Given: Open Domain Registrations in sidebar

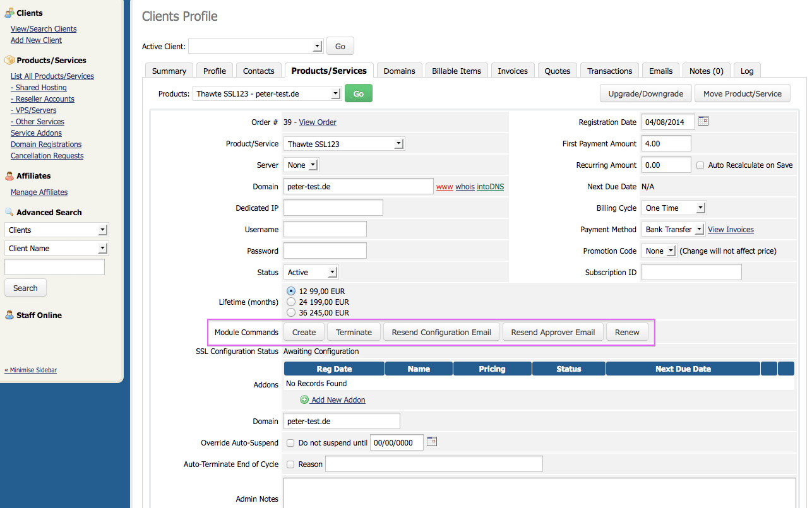Looking at the screenshot, I should click(46, 145).
